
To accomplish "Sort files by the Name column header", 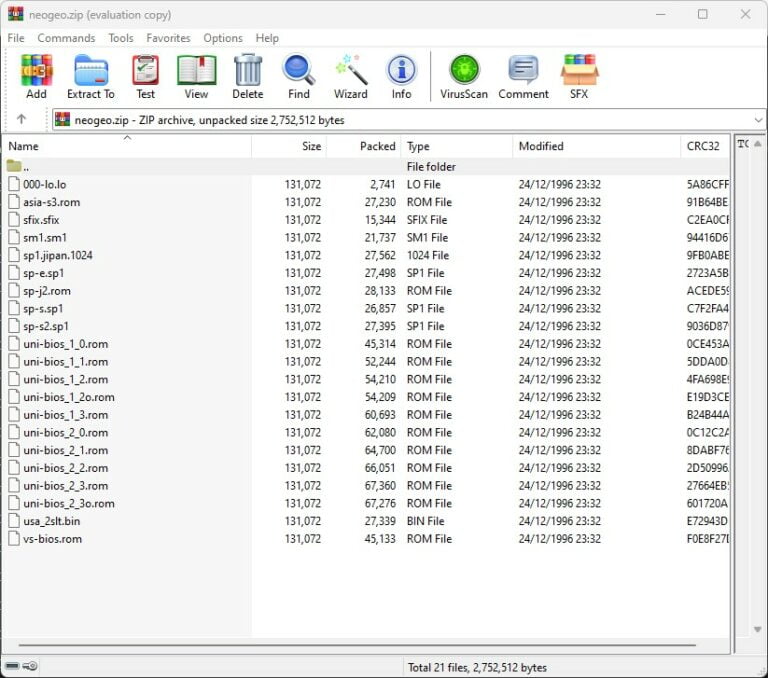I will [24, 146].
